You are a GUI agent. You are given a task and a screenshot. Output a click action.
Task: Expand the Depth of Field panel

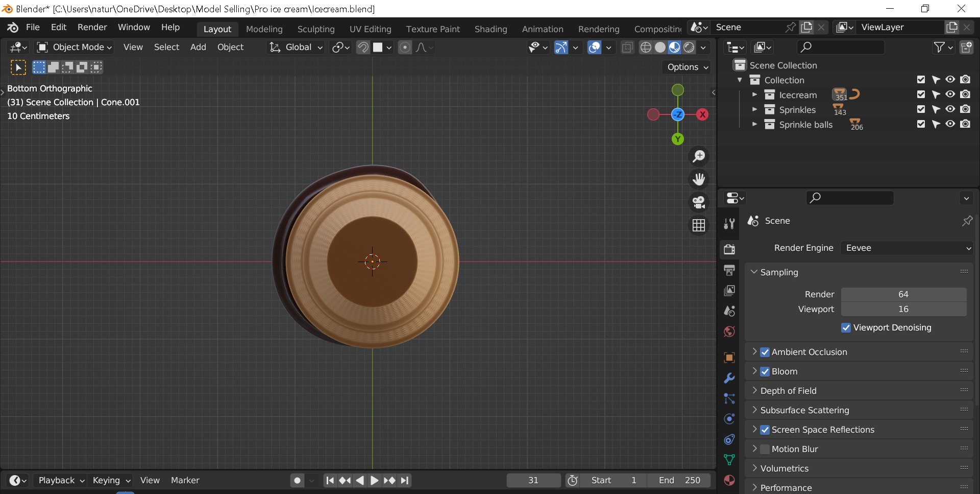coord(788,391)
